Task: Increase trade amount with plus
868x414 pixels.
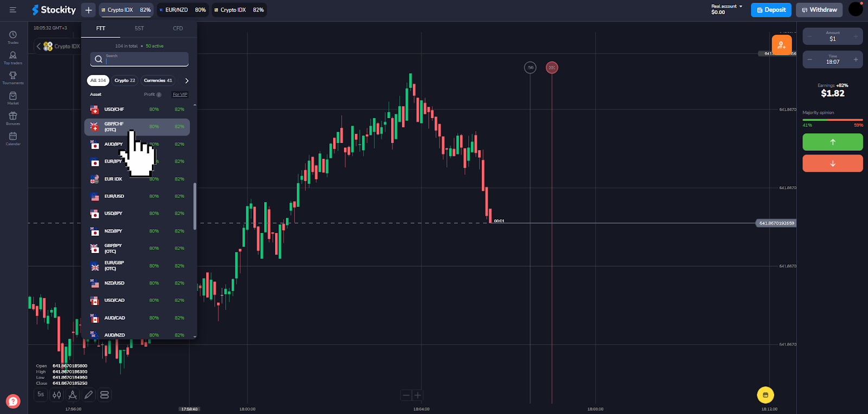Action: coord(856,36)
